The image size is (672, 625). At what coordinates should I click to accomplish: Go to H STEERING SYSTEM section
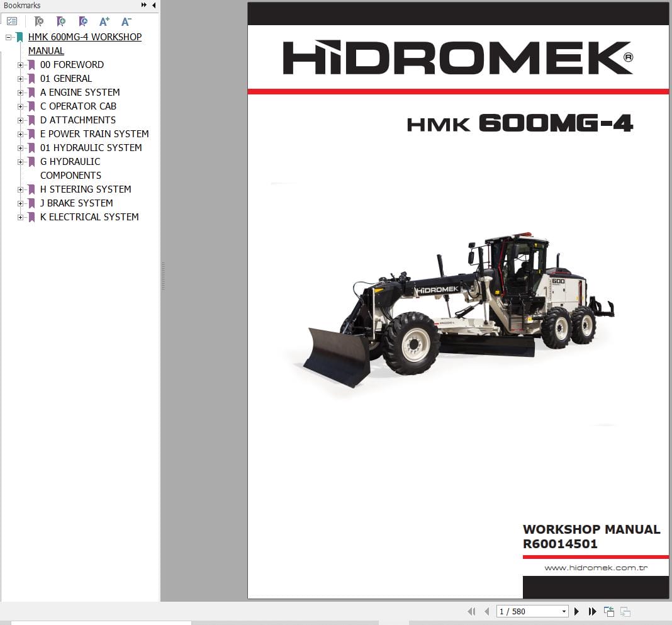(x=86, y=189)
